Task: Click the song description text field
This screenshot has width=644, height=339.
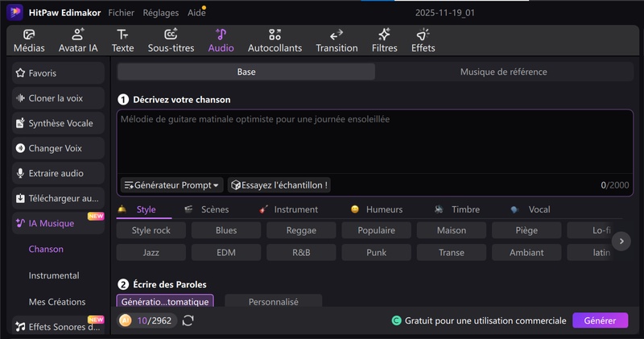Action: tap(374, 145)
